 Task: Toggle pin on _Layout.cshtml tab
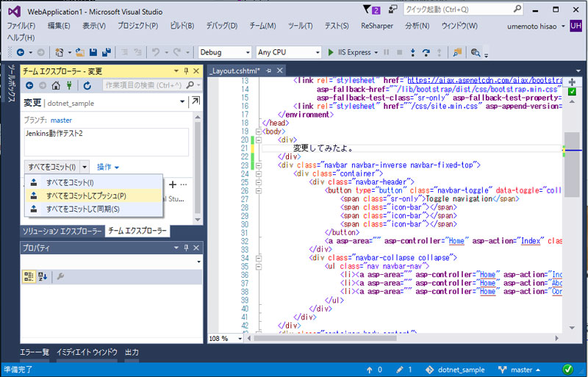(268, 71)
